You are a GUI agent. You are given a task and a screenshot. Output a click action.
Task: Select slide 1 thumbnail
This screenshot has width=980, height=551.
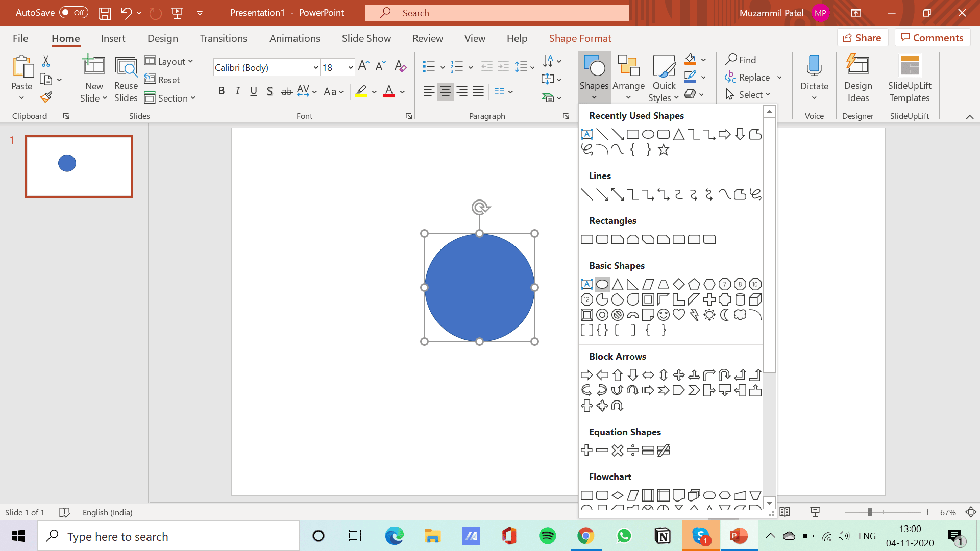[x=79, y=166]
